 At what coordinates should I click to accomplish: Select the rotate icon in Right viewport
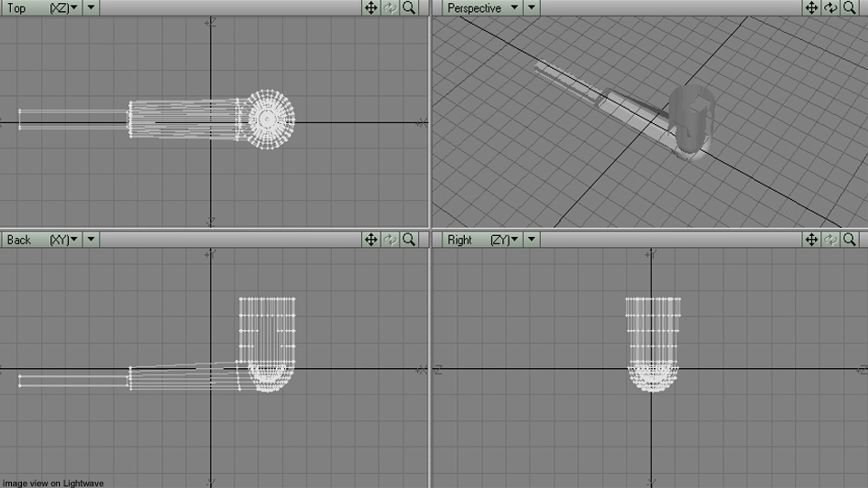[x=830, y=239]
